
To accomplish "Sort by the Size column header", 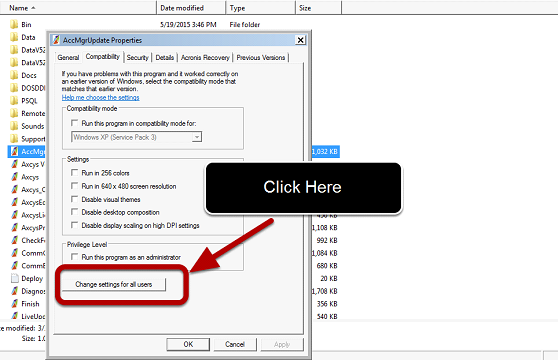I will [x=318, y=7].
